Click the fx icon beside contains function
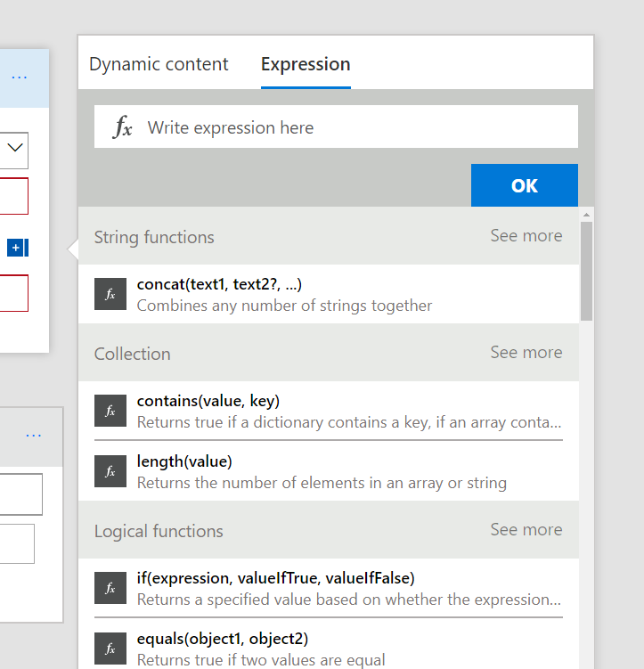Image resolution: width=644 pixels, height=669 pixels. point(110,411)
